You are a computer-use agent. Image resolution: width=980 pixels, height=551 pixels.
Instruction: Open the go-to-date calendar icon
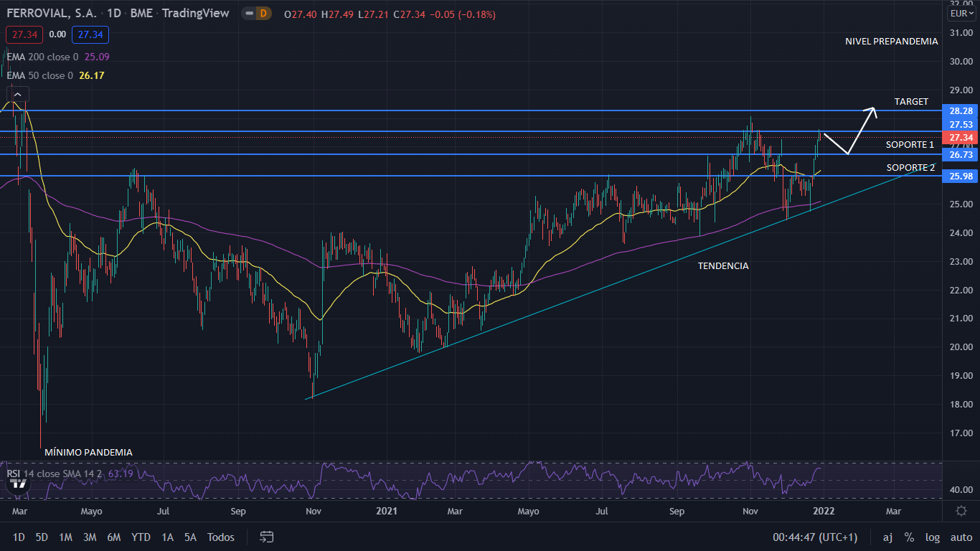pyautogui.click(x=267, y=537)
